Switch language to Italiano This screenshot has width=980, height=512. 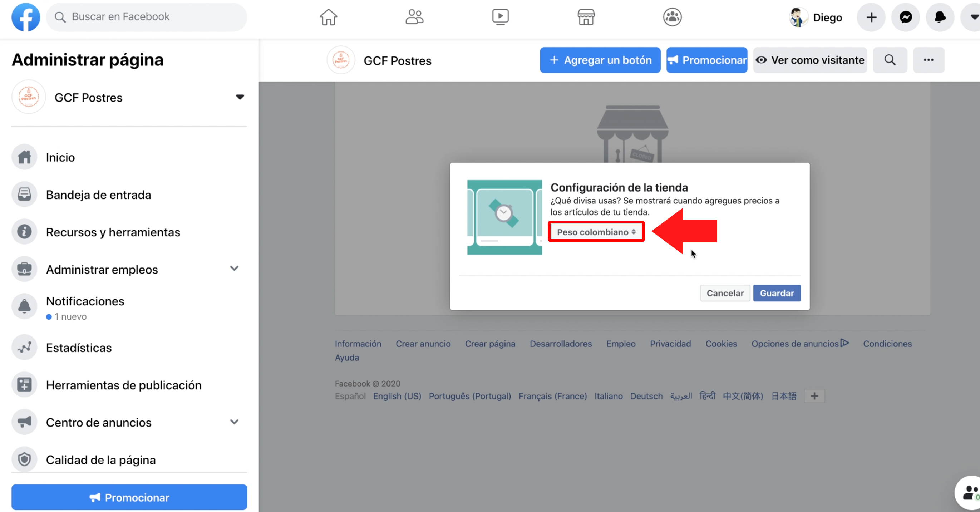(x=608, y=396)
